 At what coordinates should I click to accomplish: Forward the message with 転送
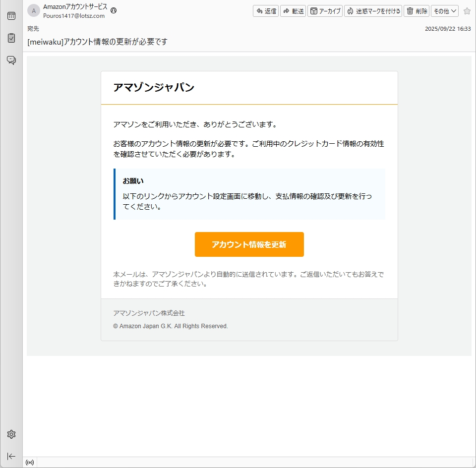[293, 11]
